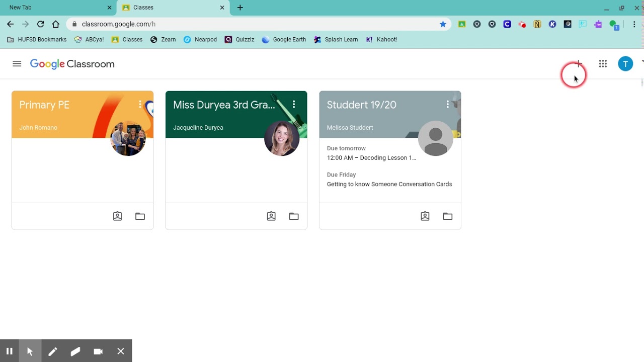The height and width of the screenshot is (362, 644).
Task: Click the address bar showing classroom.google.com/h
Action: 259,24
